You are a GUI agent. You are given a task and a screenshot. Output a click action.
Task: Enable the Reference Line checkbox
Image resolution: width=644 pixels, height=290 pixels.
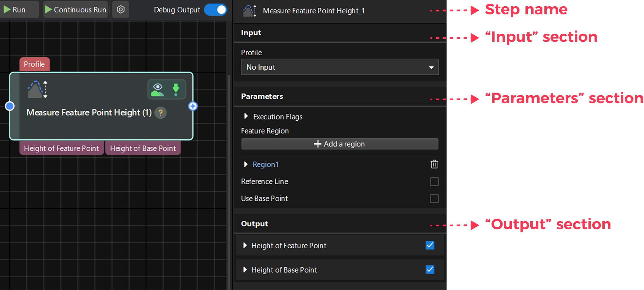pos(434,181)
